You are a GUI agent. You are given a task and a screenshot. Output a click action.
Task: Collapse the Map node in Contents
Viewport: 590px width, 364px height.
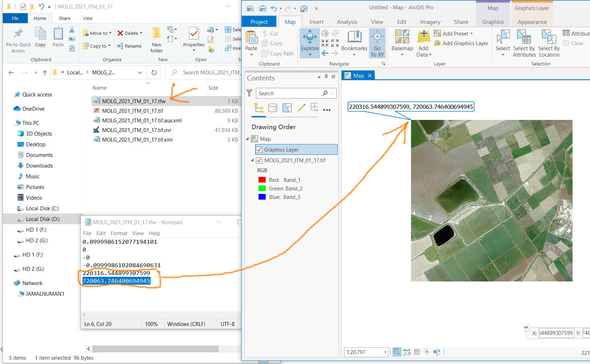click(x=248, y=139)
